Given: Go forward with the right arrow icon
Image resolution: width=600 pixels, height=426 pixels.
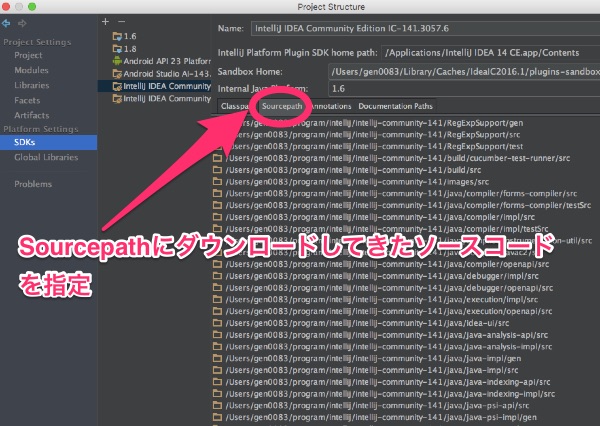Looking at the screenshot, I should pos(22,23).
